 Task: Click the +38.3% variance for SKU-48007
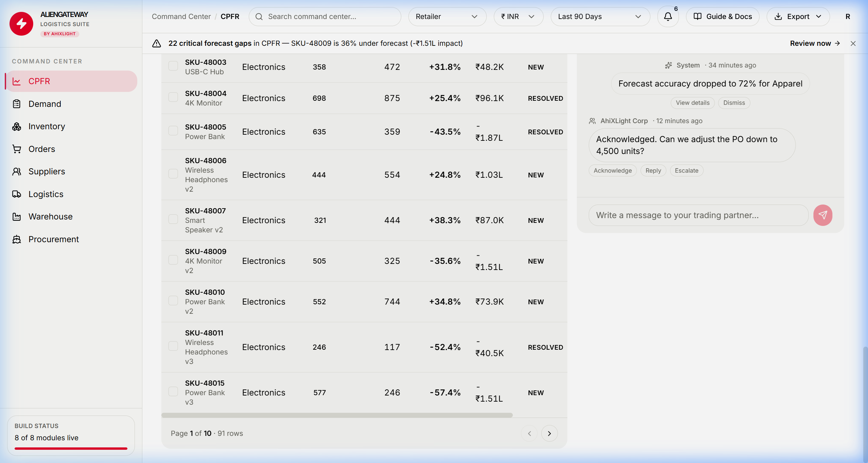[445, 220]
